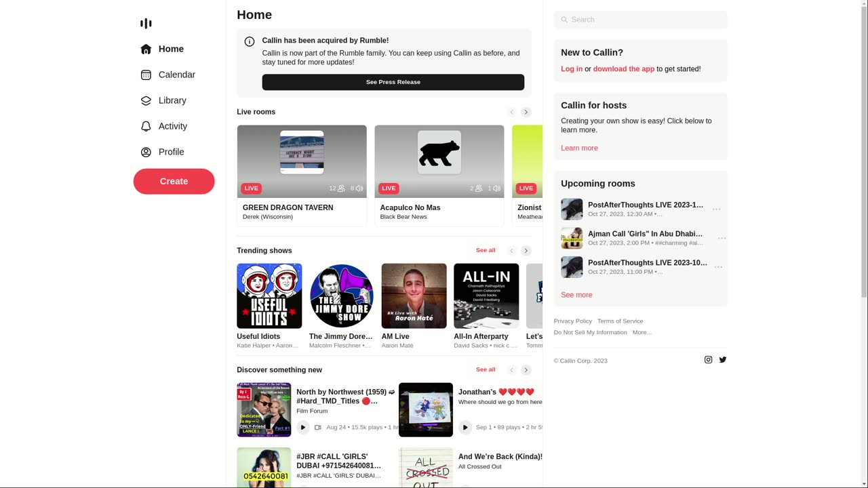Image resolution: width=868 pixels, height=488 pixels.
Task: Click video icon on North by Northwest episode
Action: coord(318,427)
